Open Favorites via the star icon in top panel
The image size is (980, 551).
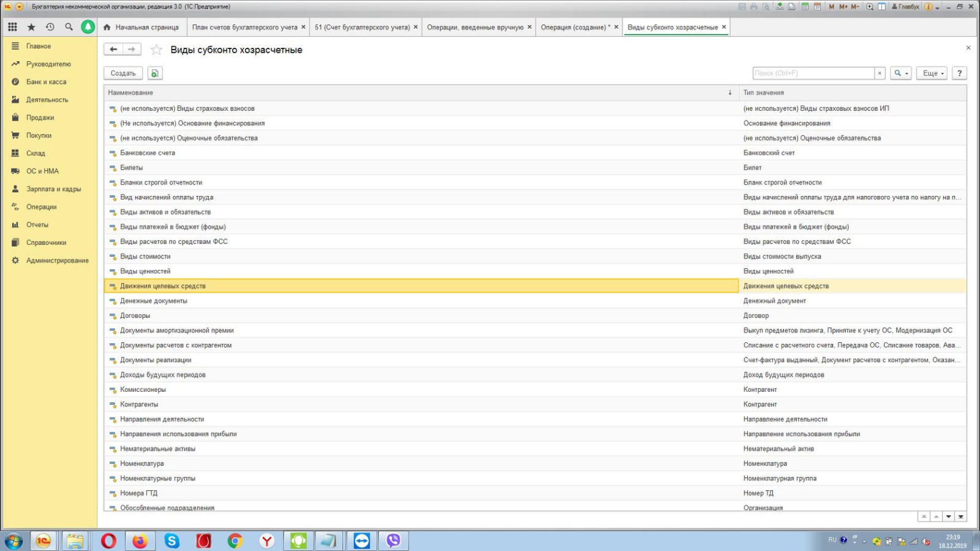click(x=31, y=27)
